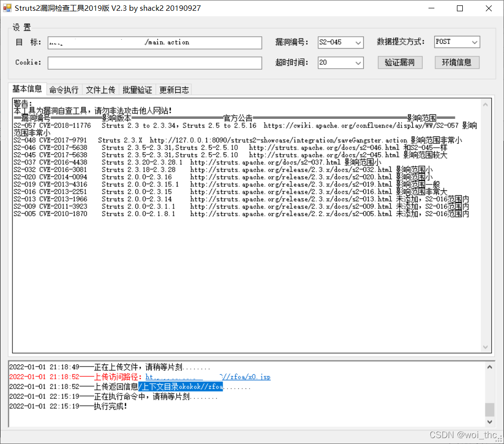This screenshot has width=504, height=444.
Task: Click the S2-032 CVE-2016-3081 row
Action: click(223, 170)
